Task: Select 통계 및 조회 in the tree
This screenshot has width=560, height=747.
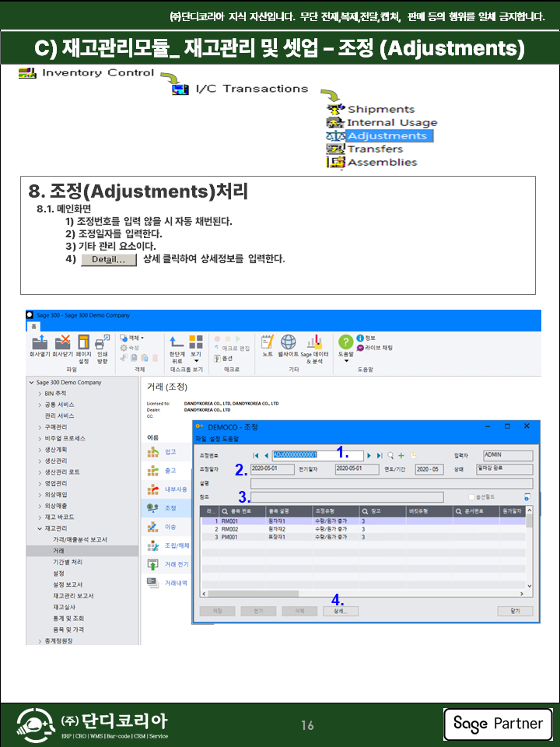Action: 68,619
